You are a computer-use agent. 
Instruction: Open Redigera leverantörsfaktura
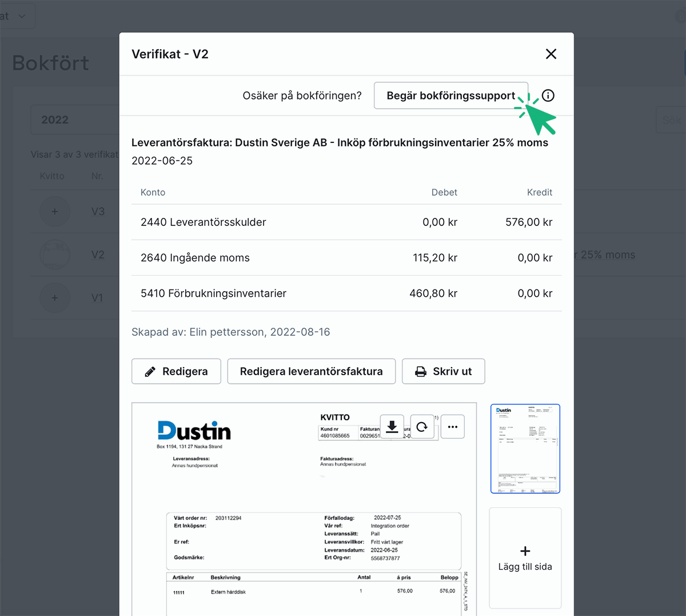[x=311, y=371]
